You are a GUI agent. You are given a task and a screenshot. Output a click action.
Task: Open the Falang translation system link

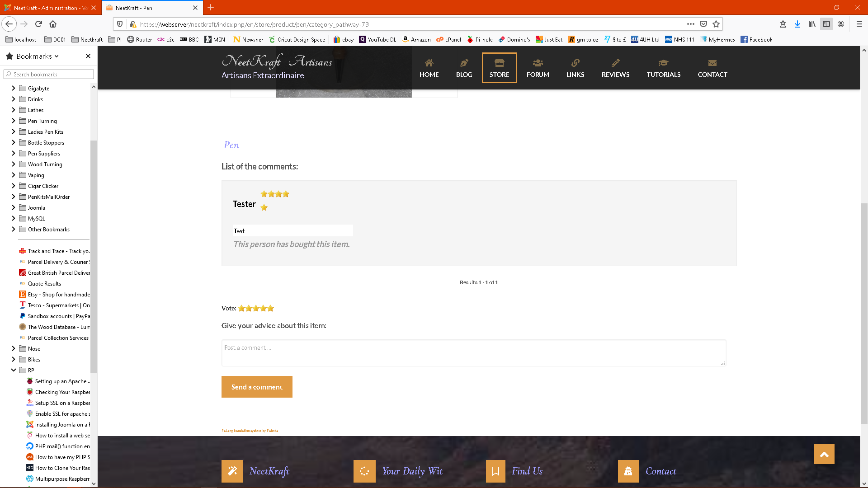[x=250, y=431]
